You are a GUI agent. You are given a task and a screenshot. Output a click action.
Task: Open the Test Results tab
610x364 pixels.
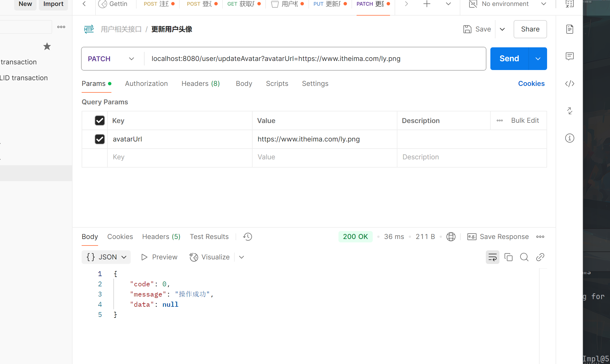(209, 237)
